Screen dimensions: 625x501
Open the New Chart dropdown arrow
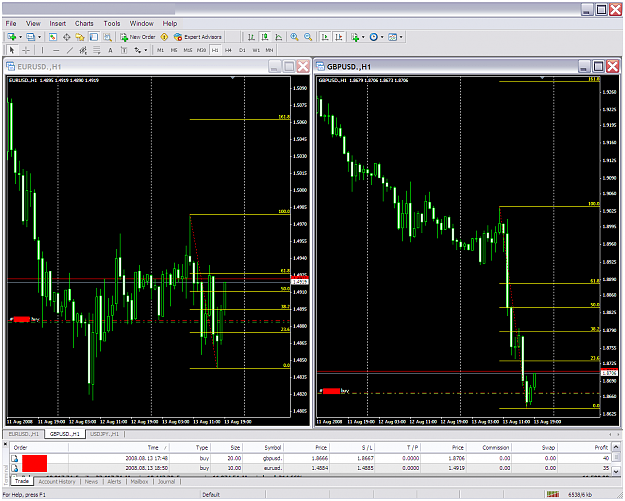(x=20, y=37)
